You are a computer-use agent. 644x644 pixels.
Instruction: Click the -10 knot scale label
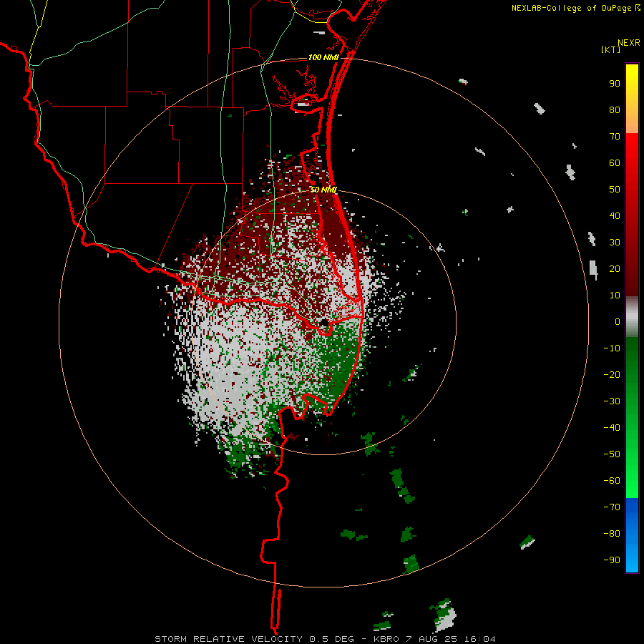612,348
